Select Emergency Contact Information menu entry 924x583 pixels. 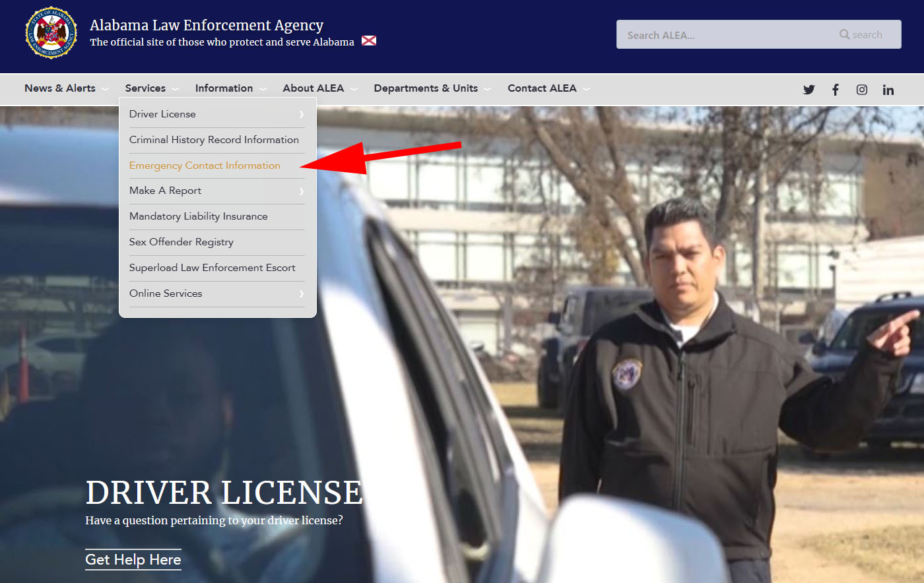[x=205, y=166]
